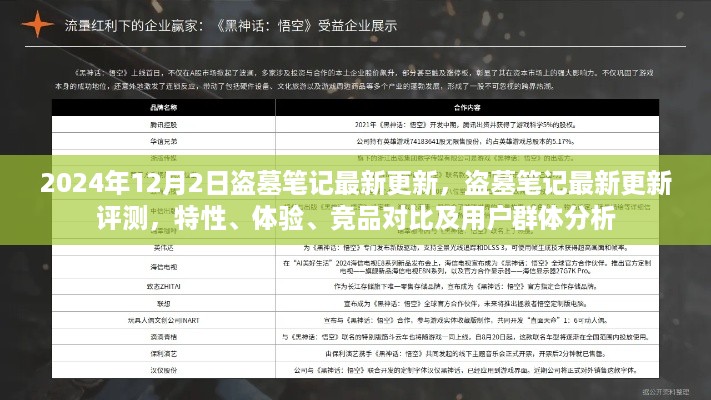Click the intro paragraph starting '《黑神话:悟空》上线首日'
711x400 pixels.
click(x=354, y=79)
